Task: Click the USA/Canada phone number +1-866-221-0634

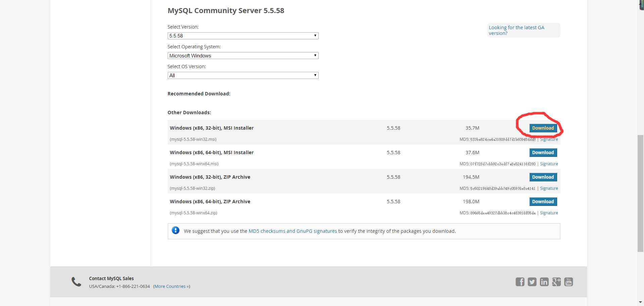Action: [x=133, y=287]
